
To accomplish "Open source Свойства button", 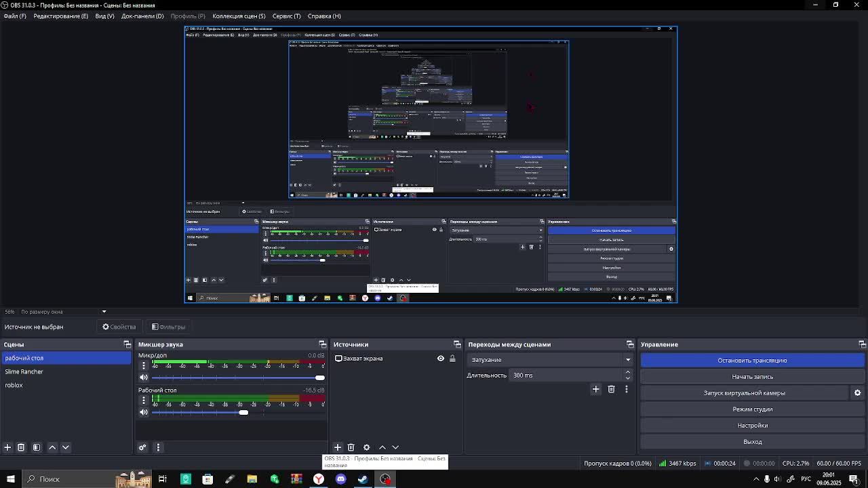I will 119,327.
